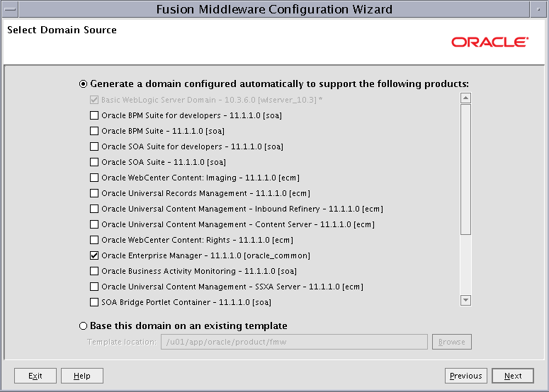Click the product list scrollbar thumb
The width and height of the screenshot is (549, 392).
point(465,170)
